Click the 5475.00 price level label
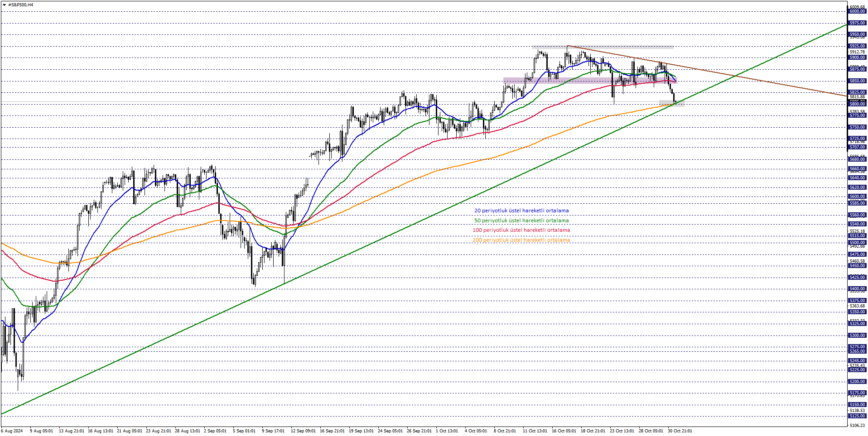This screenshot has height=436, width=868. [857, 254]
